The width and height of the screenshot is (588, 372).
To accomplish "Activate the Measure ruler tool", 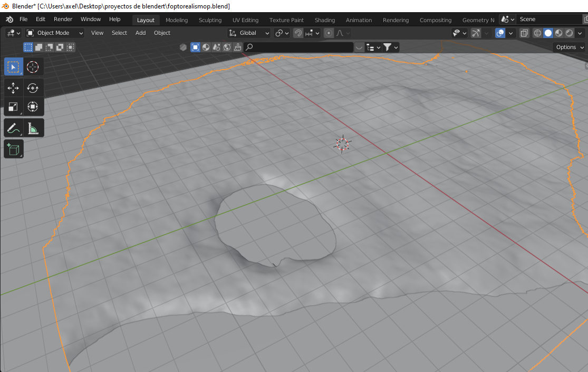I will tap(33, 128).
